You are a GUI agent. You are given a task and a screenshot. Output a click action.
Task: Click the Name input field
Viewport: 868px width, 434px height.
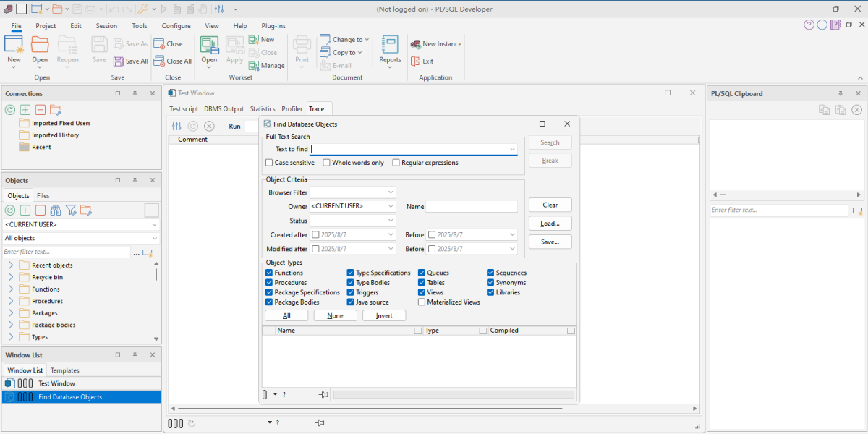[x=472, y=207]
